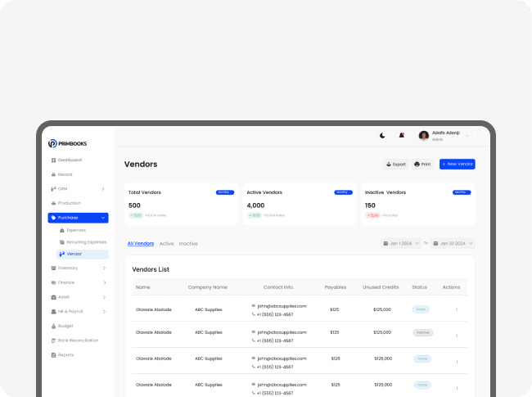Click the 500 Total Vendors value
Image resolution: width=532 pixels, height=397 pixels.
(x=134, y=205)
